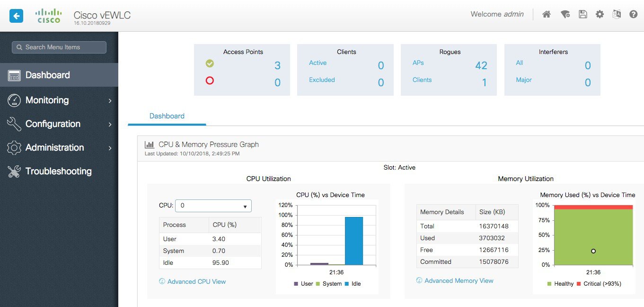Open the wireless setup wizard icon
The width and height of the screenshot is (644, 307).
(565, 14)
